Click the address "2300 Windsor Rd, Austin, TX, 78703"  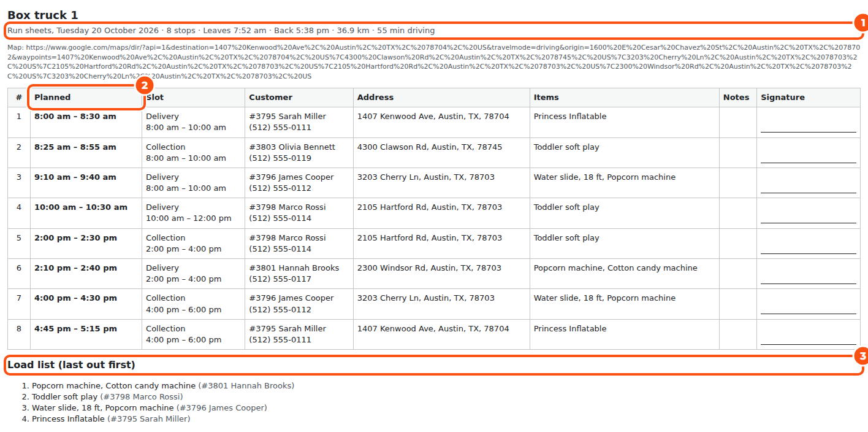pyautogui.click(x=429, y=268)
